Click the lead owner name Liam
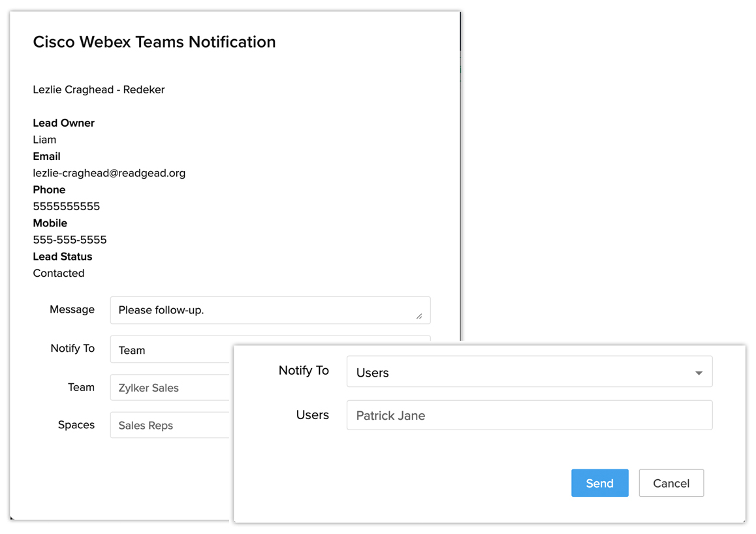Viewport: 756px width, 534px height. click(x=44, y=140)
